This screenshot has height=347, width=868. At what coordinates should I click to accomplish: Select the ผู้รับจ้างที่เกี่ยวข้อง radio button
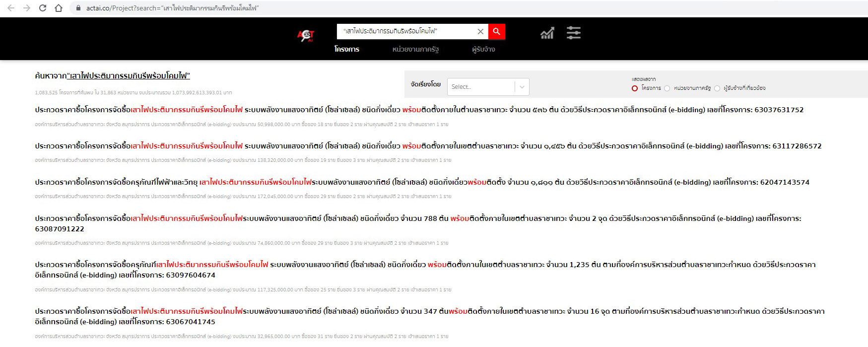click(x=717, y=88)
